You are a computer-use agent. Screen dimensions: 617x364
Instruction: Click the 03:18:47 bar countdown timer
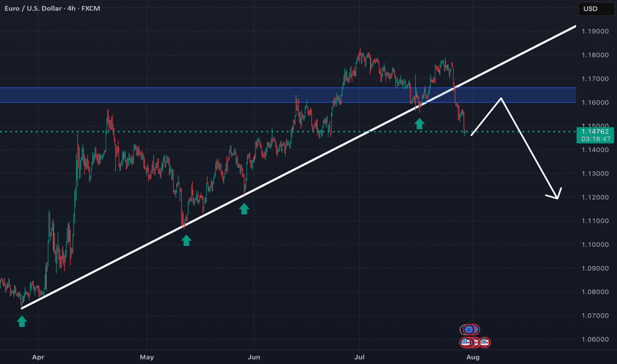596,139
